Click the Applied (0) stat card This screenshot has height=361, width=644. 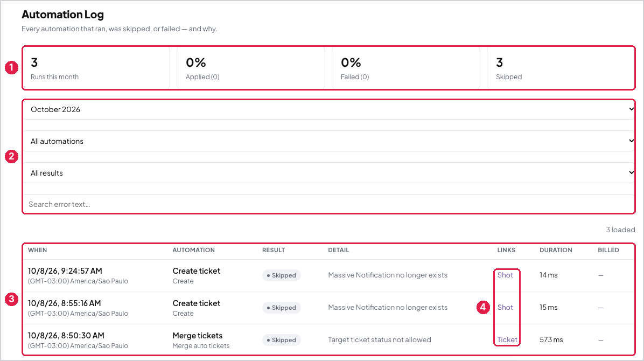point(251,68)
